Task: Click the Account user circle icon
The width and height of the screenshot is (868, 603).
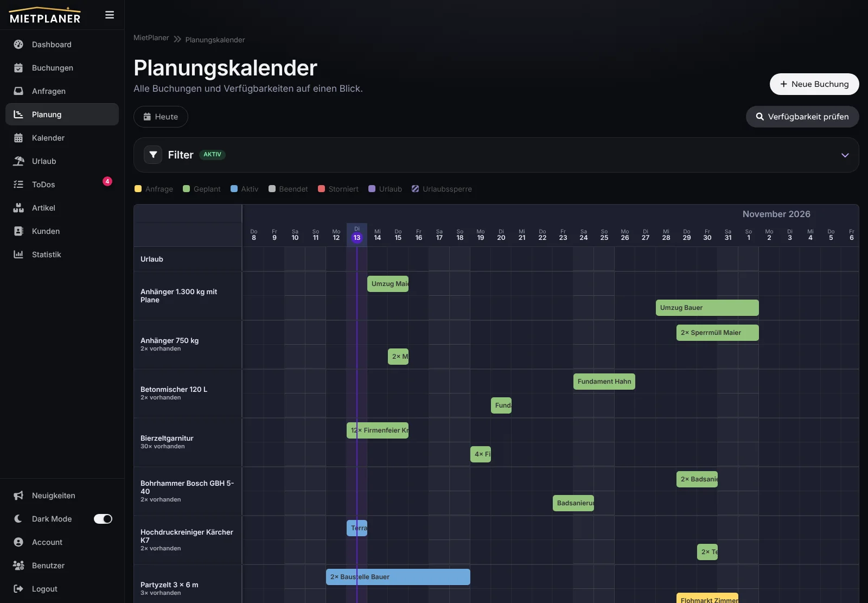Action: pyautogui.click(x=18, y=542)
